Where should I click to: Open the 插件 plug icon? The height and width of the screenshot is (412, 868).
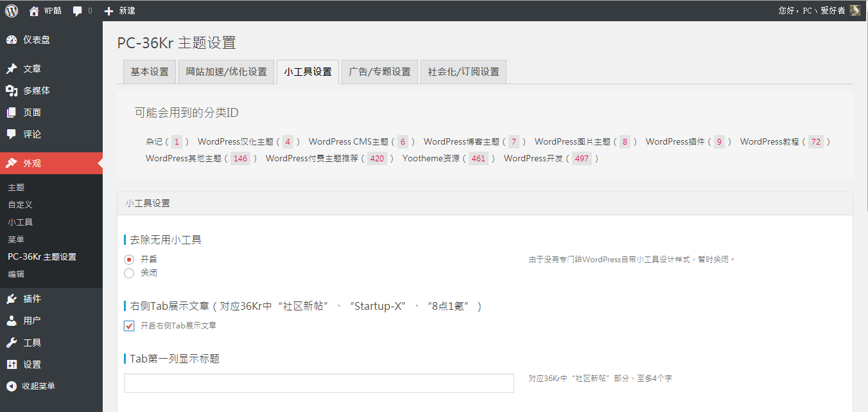(12, 299)
